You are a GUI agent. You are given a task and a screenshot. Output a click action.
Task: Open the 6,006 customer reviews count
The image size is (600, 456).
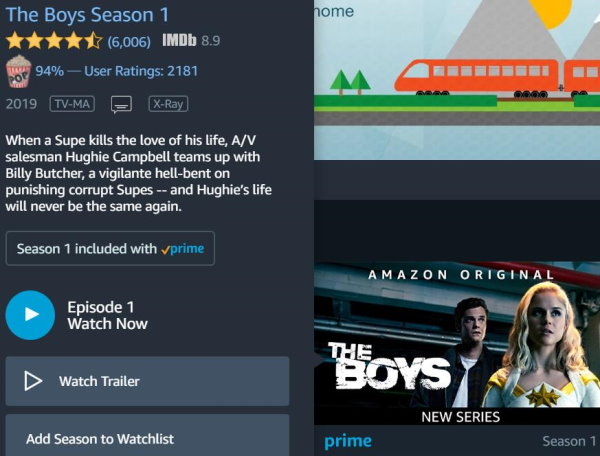tap(129, 41)
